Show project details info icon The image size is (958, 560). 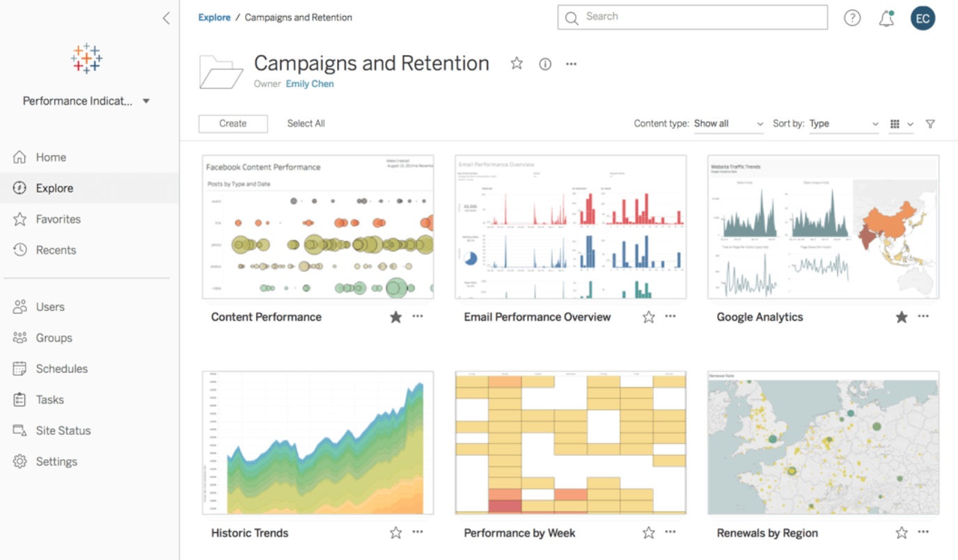point(545,64)
